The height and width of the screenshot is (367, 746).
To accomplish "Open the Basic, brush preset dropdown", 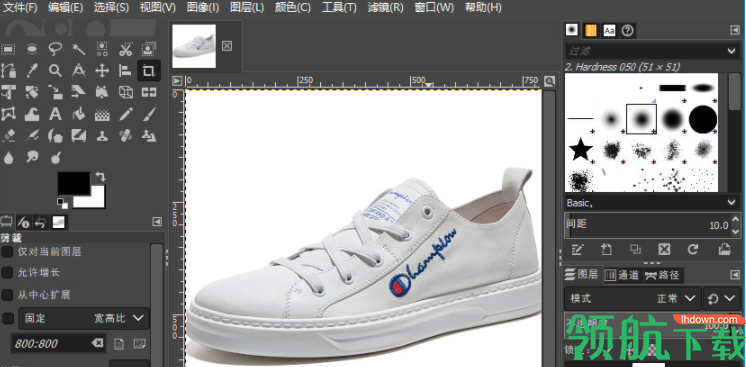I will coord(651,202).
